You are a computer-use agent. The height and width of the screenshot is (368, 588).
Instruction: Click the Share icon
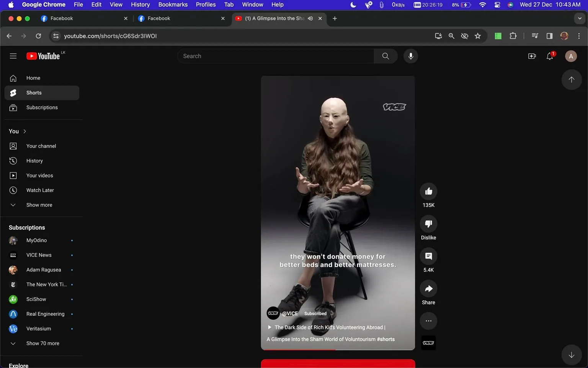coord(428,288)
